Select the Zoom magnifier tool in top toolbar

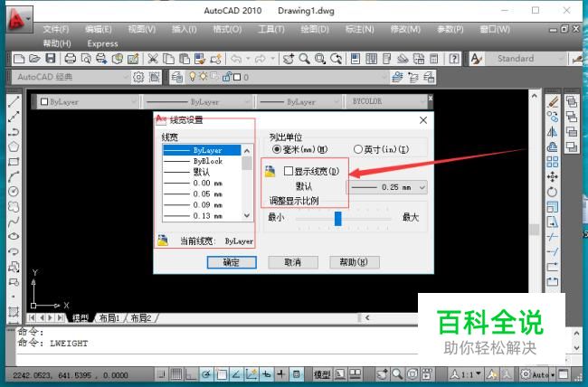coord(305,59)
